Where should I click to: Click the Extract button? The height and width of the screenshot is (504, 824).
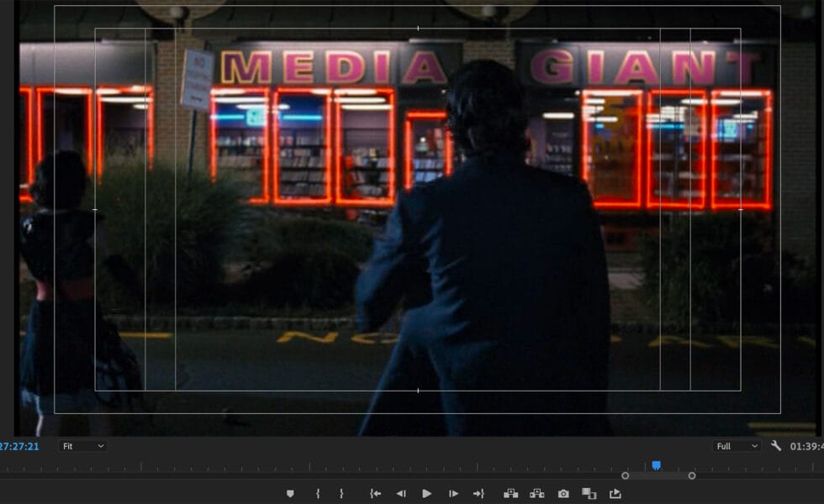point(536,494)
